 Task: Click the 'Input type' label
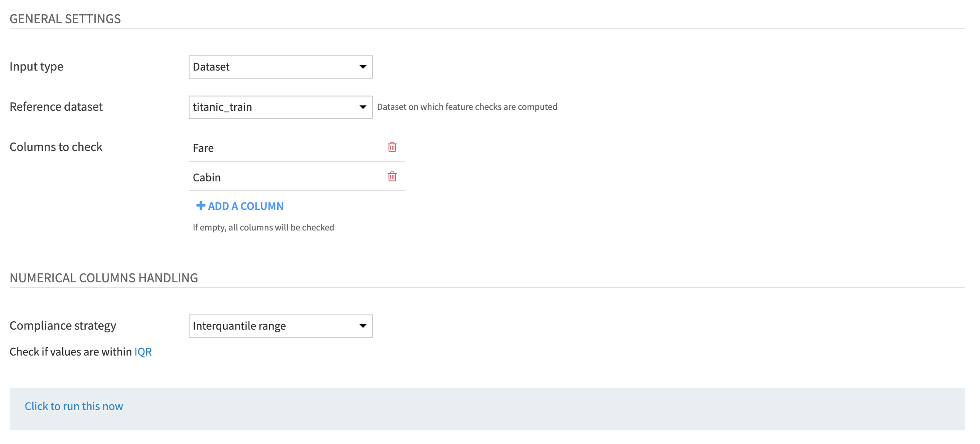point(37,67)
